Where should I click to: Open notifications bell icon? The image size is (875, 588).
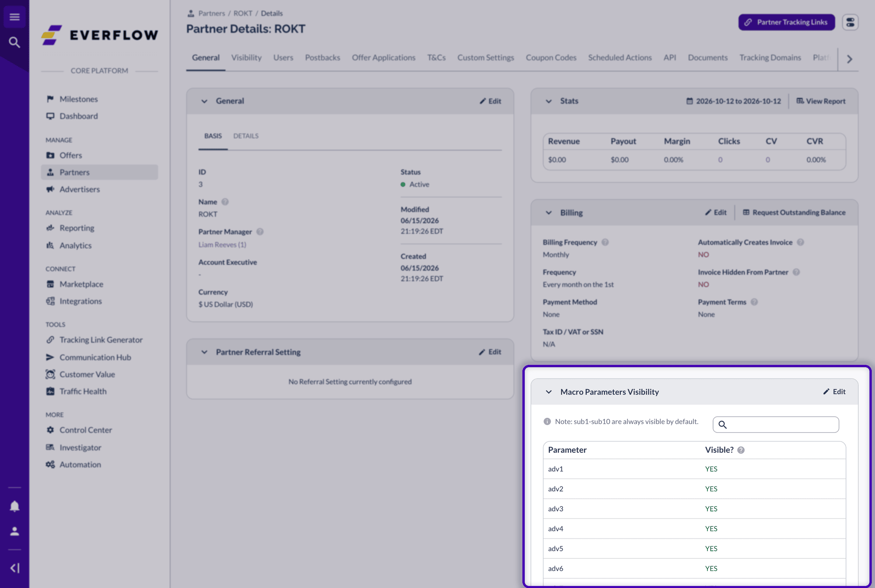[14, 506]
